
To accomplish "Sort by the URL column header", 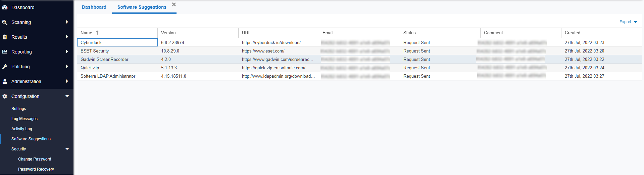I will click(246, 33).
